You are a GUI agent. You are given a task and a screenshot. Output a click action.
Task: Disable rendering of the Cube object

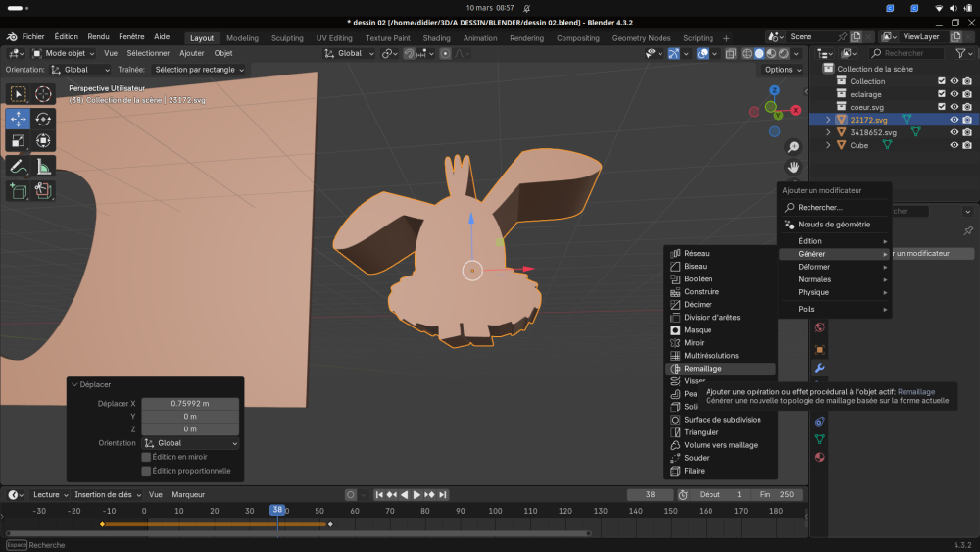click(967, 145)
